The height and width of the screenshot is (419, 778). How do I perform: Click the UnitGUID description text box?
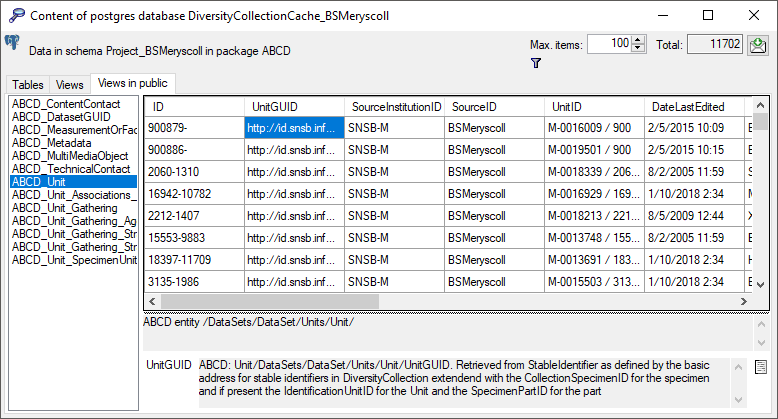[x=464, y=383]
